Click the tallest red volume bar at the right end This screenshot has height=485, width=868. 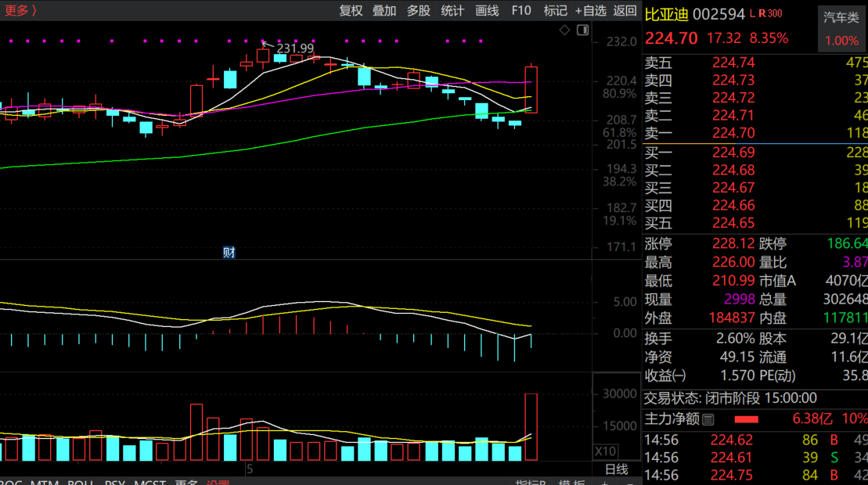531,427
